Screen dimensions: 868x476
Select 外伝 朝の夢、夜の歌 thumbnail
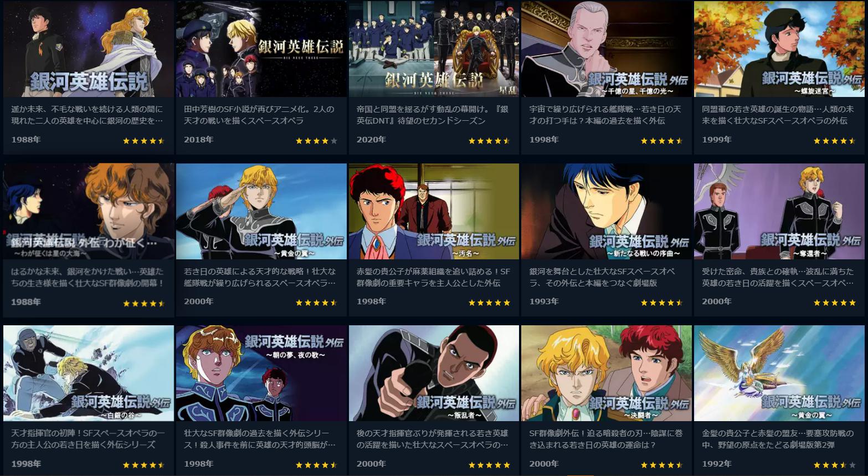pos(261,373)
